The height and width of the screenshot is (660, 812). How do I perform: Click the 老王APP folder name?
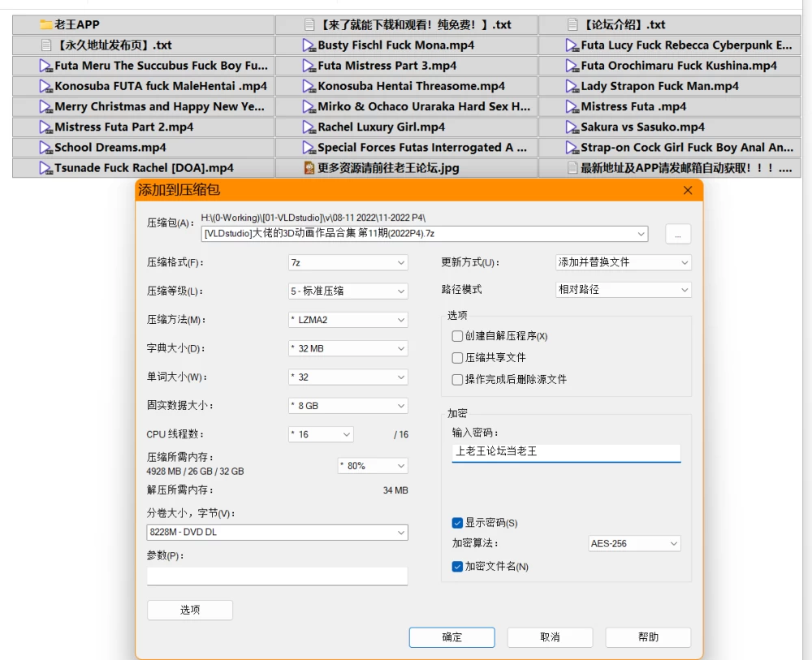77,24
